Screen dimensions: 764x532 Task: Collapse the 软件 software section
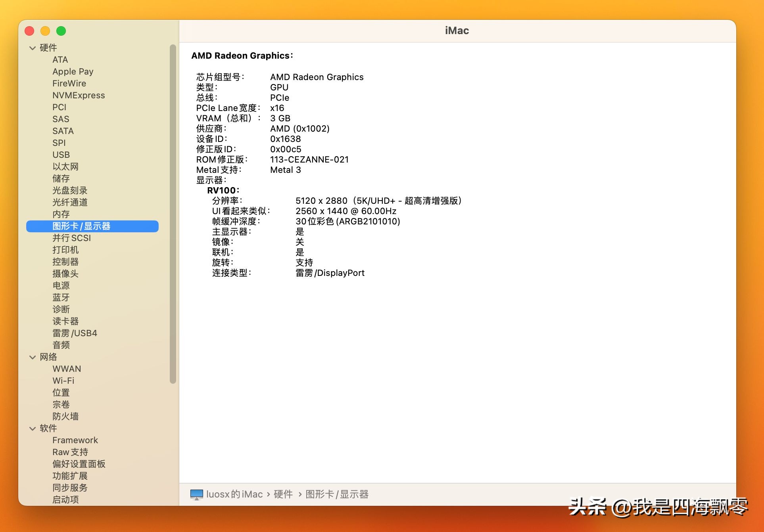pyautogui.click(x=33, y=429)
